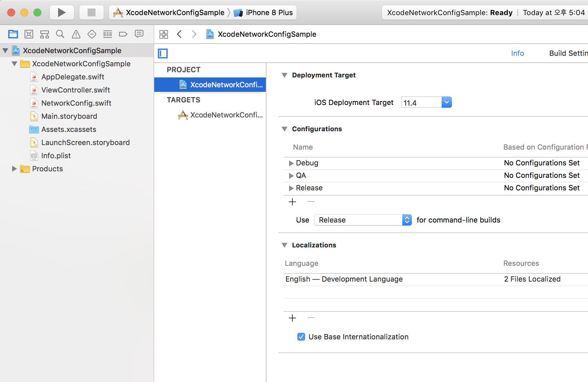The image size is (588, 382).
Task: Open ViewController.swift
Action: point(75,90)
